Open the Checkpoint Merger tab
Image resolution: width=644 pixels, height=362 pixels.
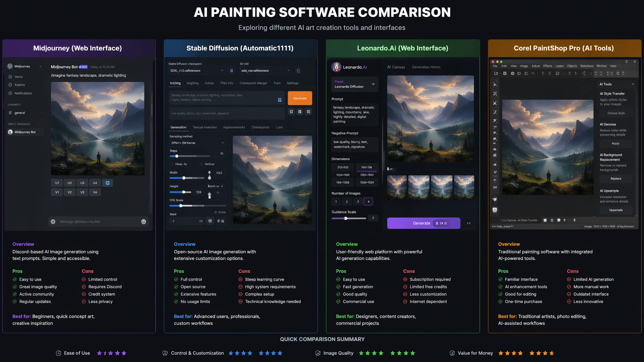[253, 83]
